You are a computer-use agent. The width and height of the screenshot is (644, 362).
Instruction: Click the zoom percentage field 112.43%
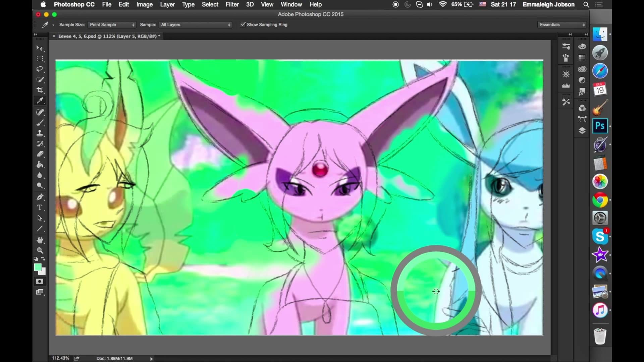point(61,358)
